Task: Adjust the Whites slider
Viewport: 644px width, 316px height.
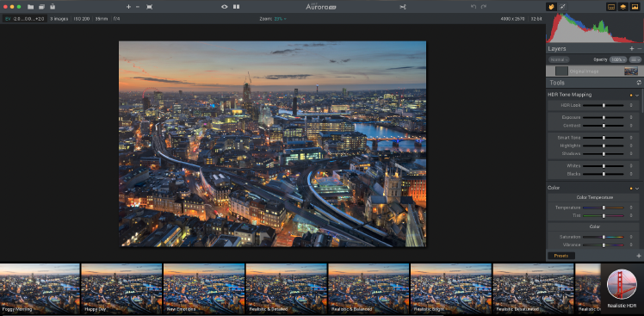Action: [x=604, y=166]
